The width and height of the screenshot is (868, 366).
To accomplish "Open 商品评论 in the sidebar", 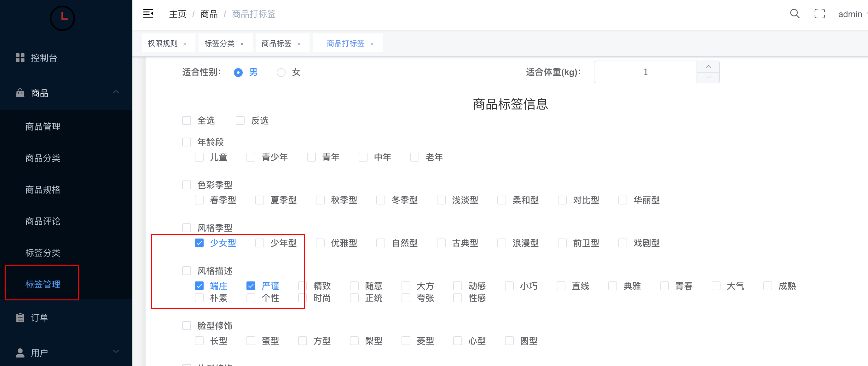I will [43, 221].
